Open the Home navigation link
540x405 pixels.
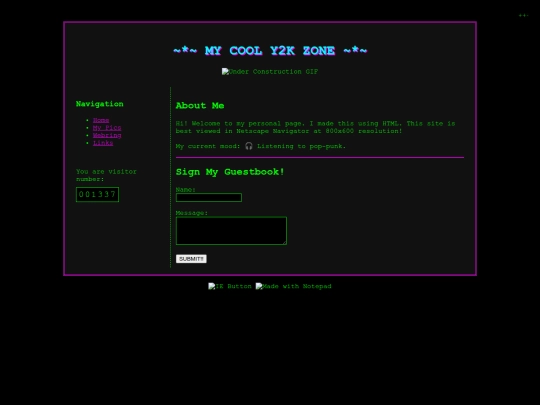click(x=101, y=120)
